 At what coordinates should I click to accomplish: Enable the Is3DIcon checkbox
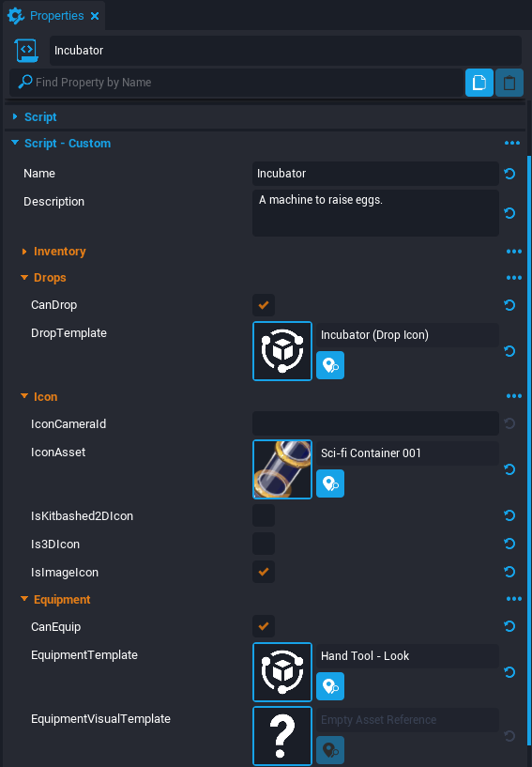(x=264, y=544)
